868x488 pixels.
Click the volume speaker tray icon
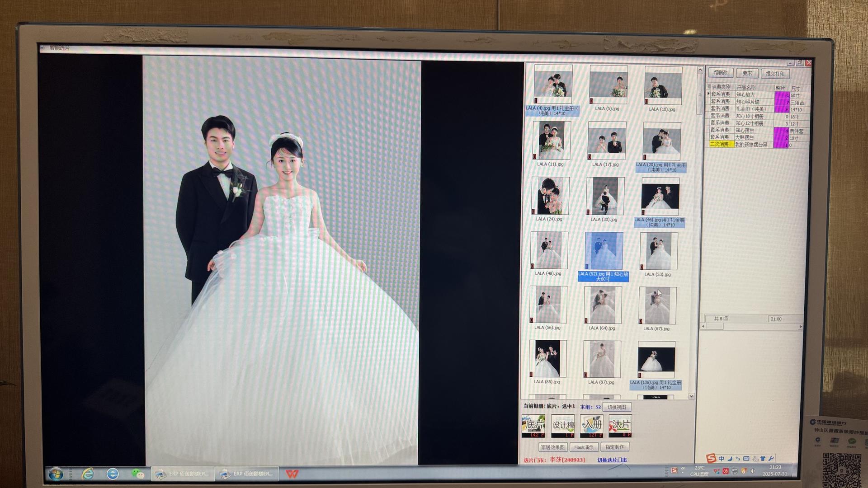pos(753,471)
